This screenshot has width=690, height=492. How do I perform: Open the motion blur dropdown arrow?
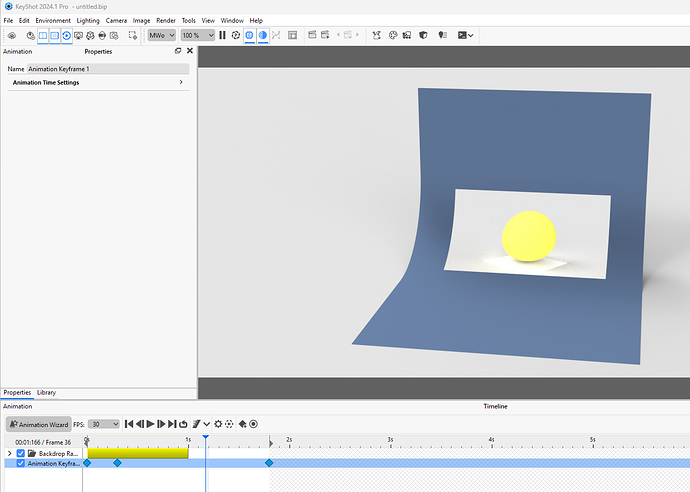click(206, 424)
